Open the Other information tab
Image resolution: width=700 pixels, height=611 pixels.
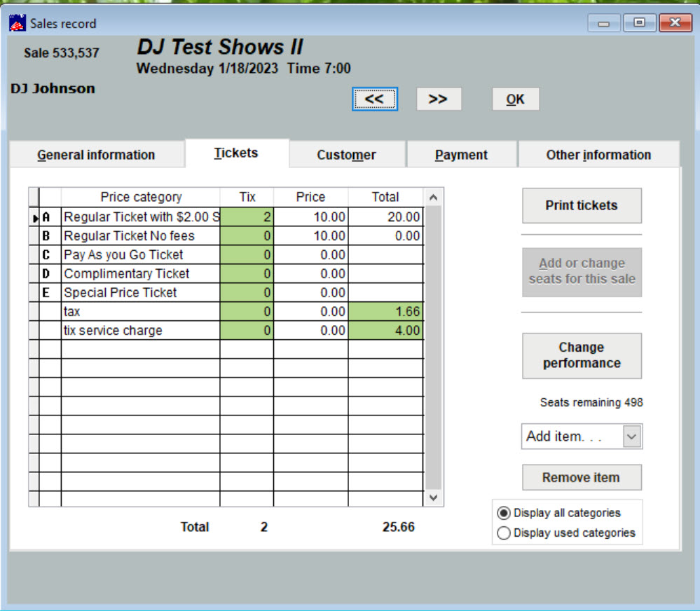[598, 155]
